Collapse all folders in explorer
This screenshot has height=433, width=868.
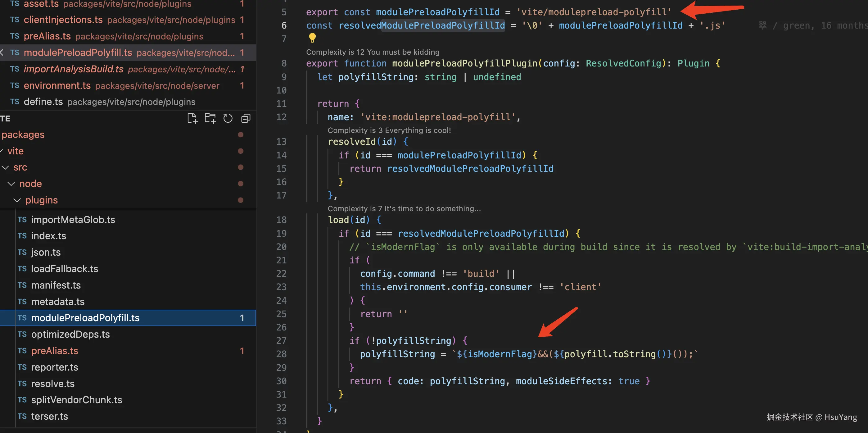point(246,118)
